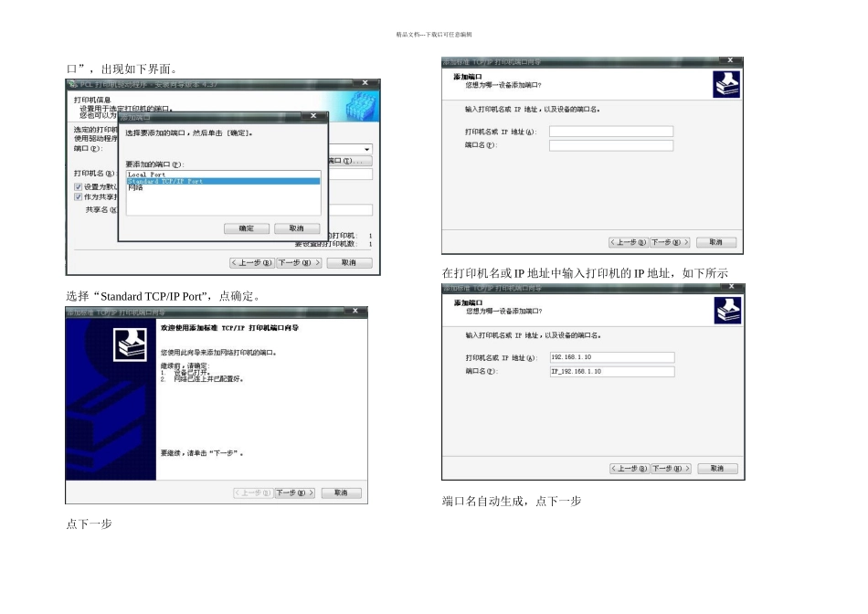Close the empty add-port wizard window
868x614 pixels.
[730, 59]
